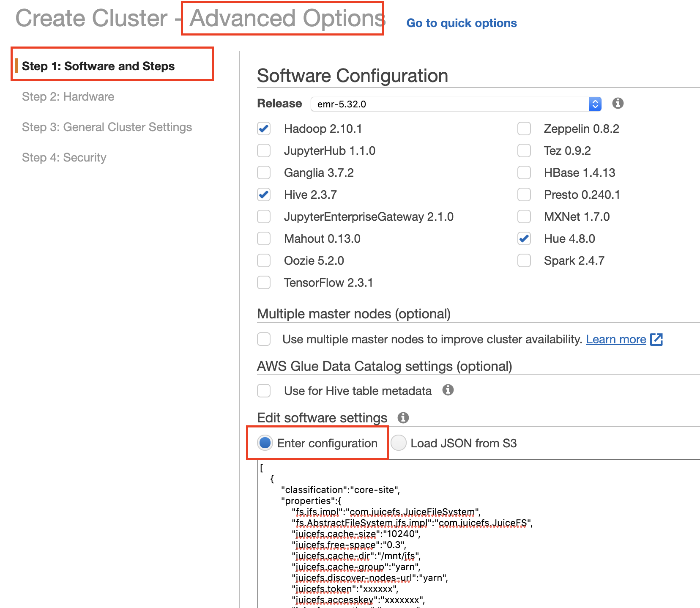This screenshot has width=700, height=608.
Task: Select the Enter configuration radio button
Action: (x=265, y=443)
